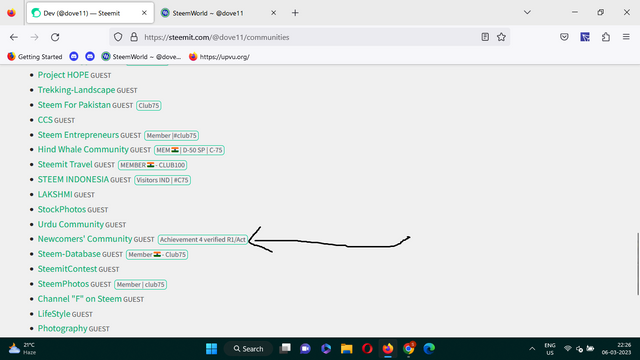Image resolution: width=640 pixels, height=360 pixels.
Task: Close the Dev (@dove11) Steemit tab
Action: pos(144,13)
